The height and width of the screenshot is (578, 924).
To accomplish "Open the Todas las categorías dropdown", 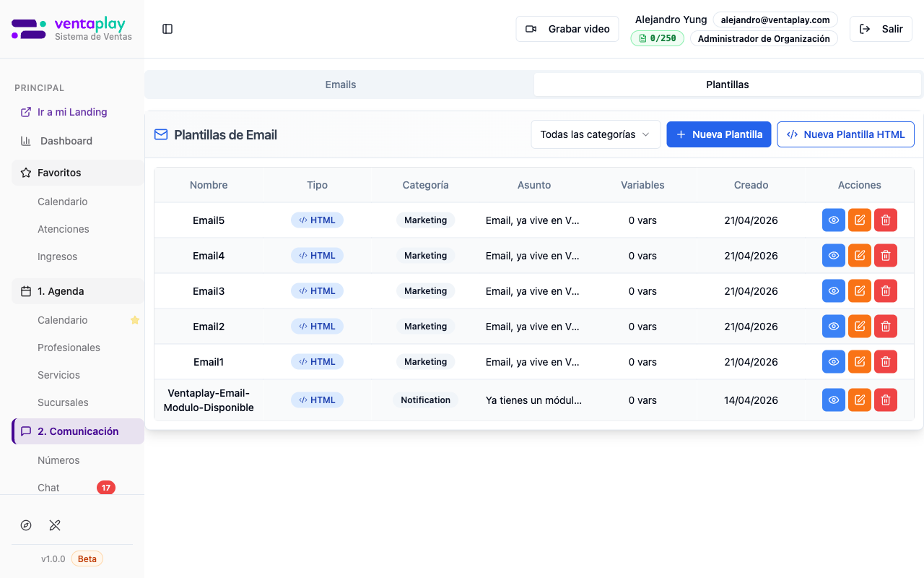I will pos(595,134).
